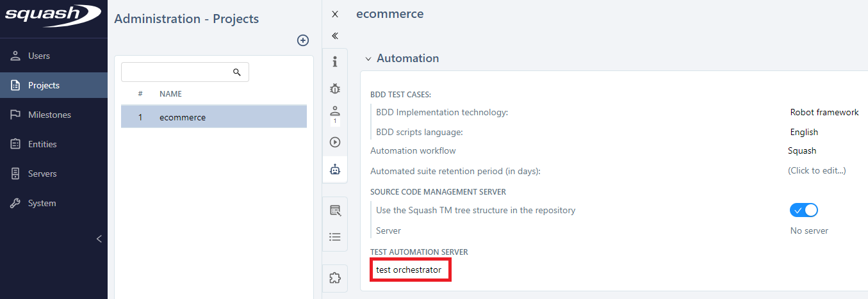Close the ecommerce project panel

[334, 14]
